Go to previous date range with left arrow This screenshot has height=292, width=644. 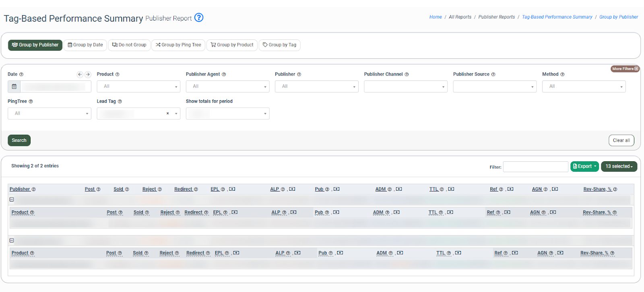[80, 74]
